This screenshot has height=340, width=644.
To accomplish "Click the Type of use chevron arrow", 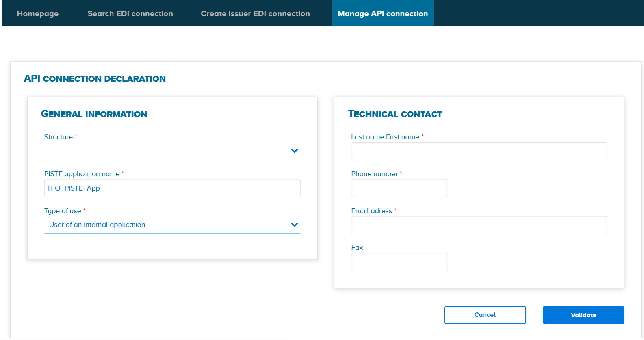I will click(295, 225).
